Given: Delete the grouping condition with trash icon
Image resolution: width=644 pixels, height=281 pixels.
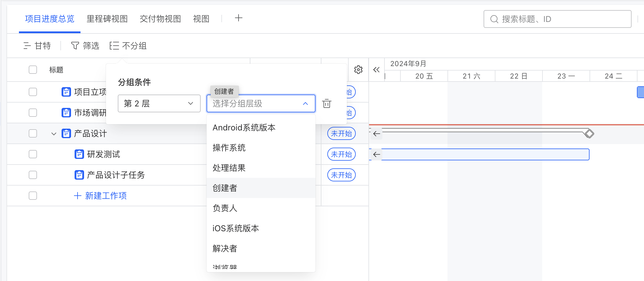Looking at the screenshot, I should pos(327,103).
